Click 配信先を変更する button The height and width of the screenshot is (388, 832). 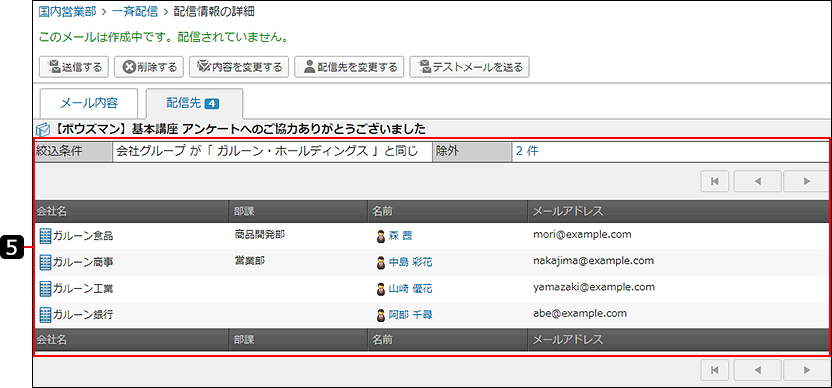click(349, 67)
